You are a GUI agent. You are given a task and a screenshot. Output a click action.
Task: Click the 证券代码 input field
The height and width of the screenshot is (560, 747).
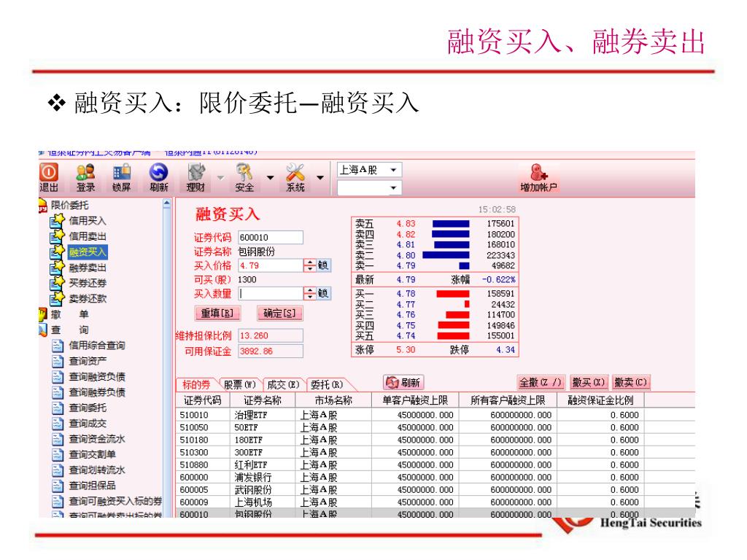271,237
